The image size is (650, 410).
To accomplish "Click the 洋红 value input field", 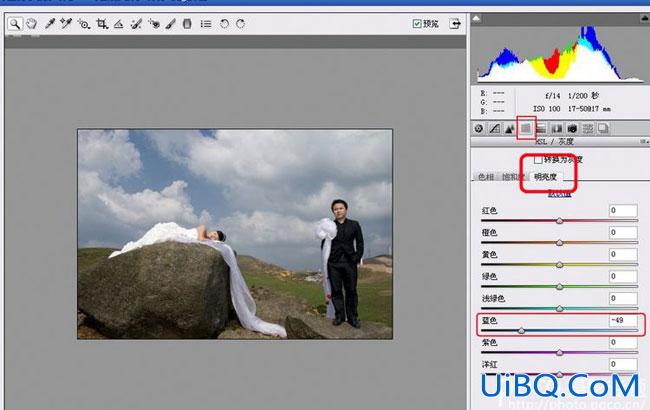I will (623, 364).
